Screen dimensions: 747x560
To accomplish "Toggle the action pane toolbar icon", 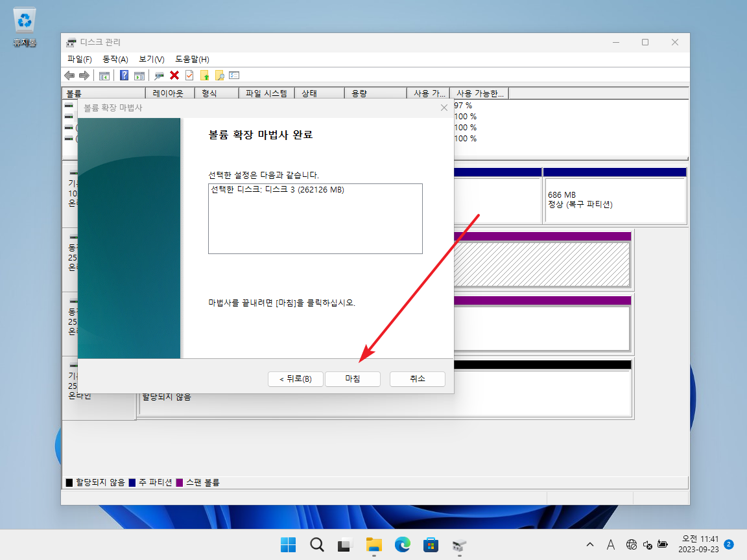I will pos(139,75).
